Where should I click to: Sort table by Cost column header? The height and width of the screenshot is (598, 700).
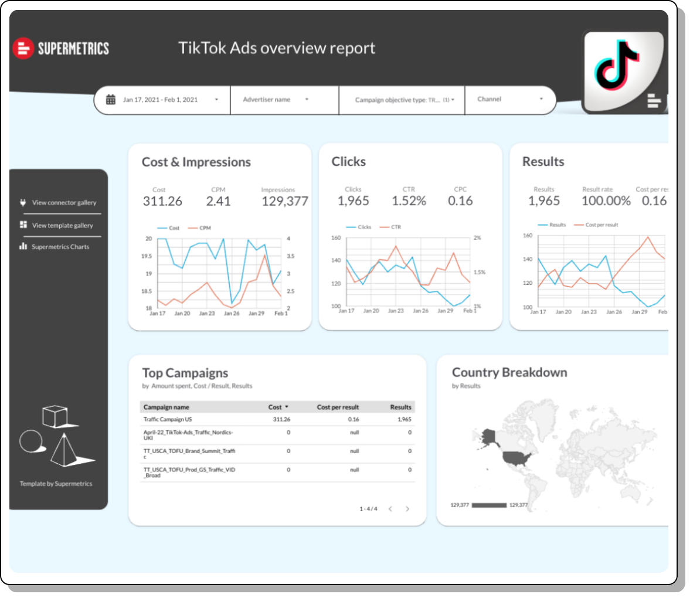click(x=276, y=407)
